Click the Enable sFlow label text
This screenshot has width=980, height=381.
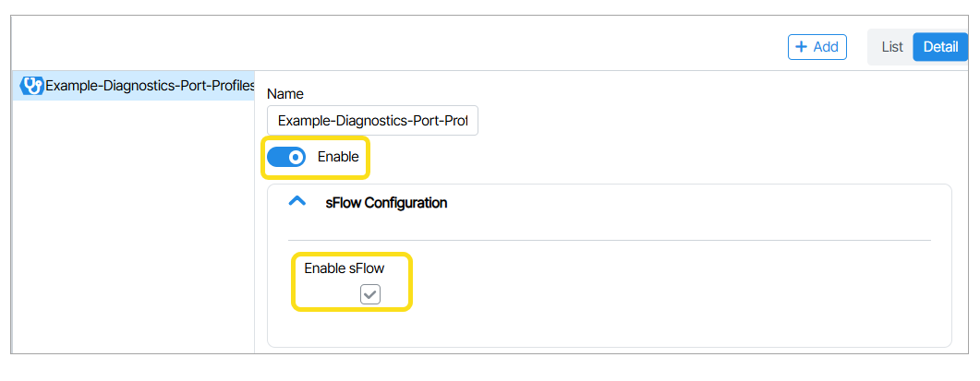(x=345, y=268)
